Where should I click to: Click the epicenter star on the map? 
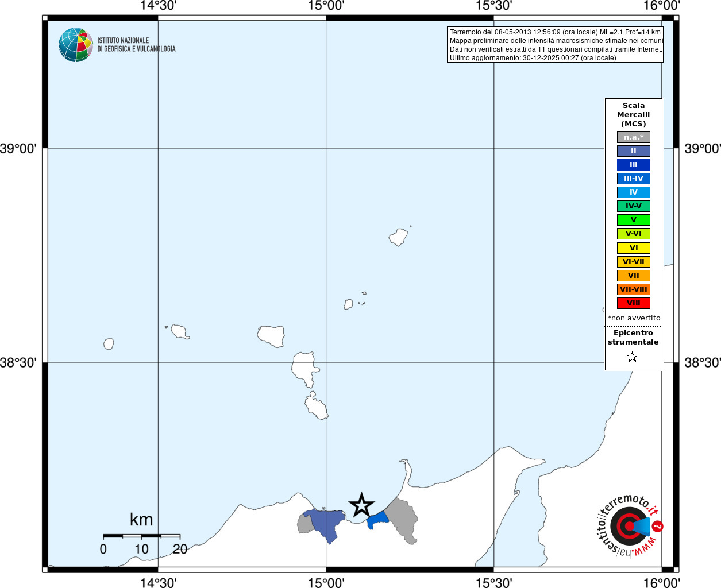point(361,505)
